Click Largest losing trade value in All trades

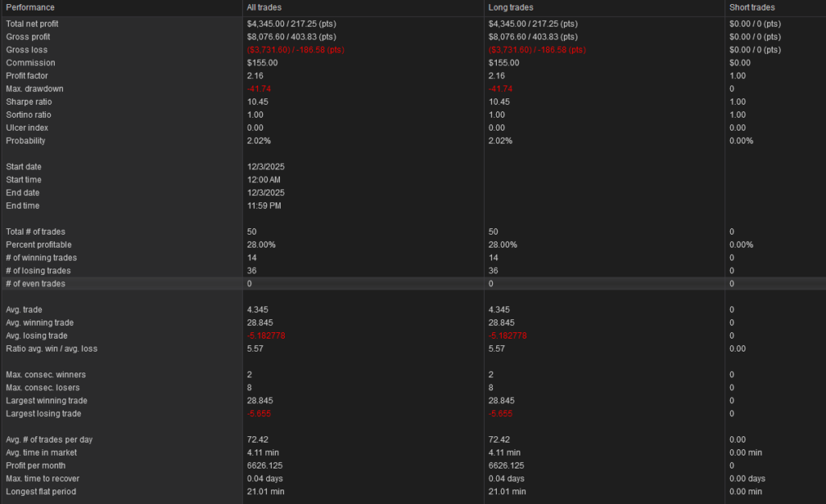coord(260,414)
